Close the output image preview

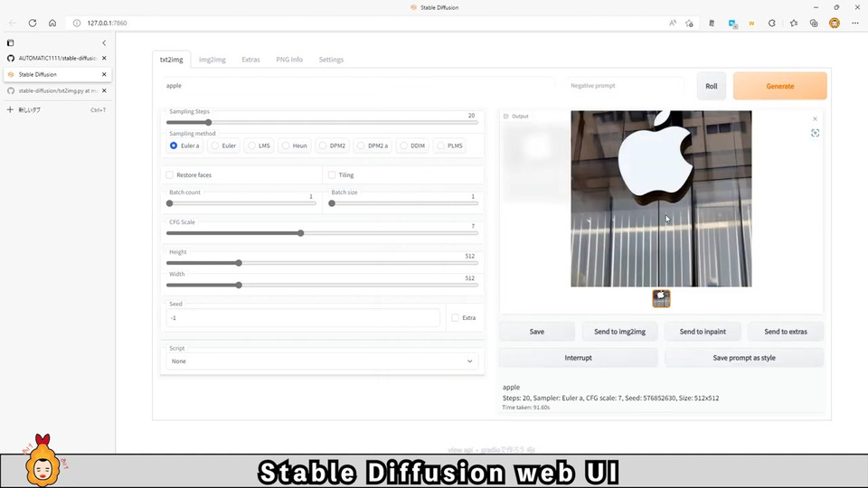point(815,119)
